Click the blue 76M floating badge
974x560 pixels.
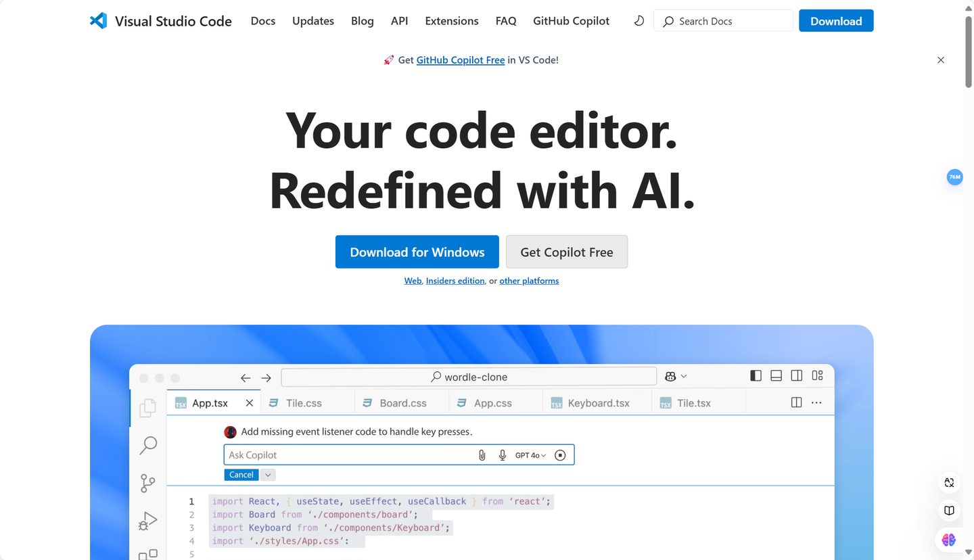954,177
